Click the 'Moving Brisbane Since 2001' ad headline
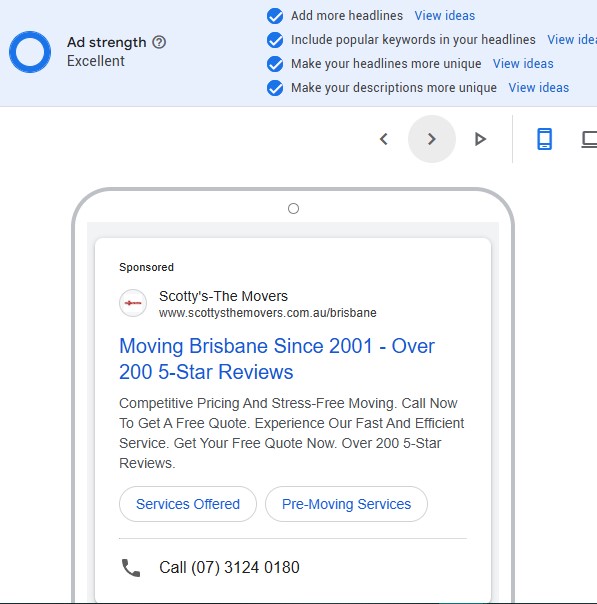 (277, 359)
